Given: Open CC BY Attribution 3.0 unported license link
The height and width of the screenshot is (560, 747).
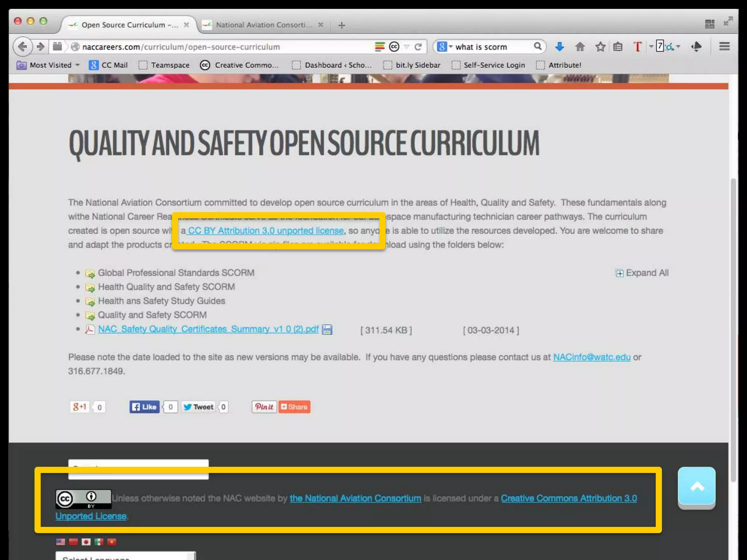Looking at the screenshot, I should tap(266, 231).
